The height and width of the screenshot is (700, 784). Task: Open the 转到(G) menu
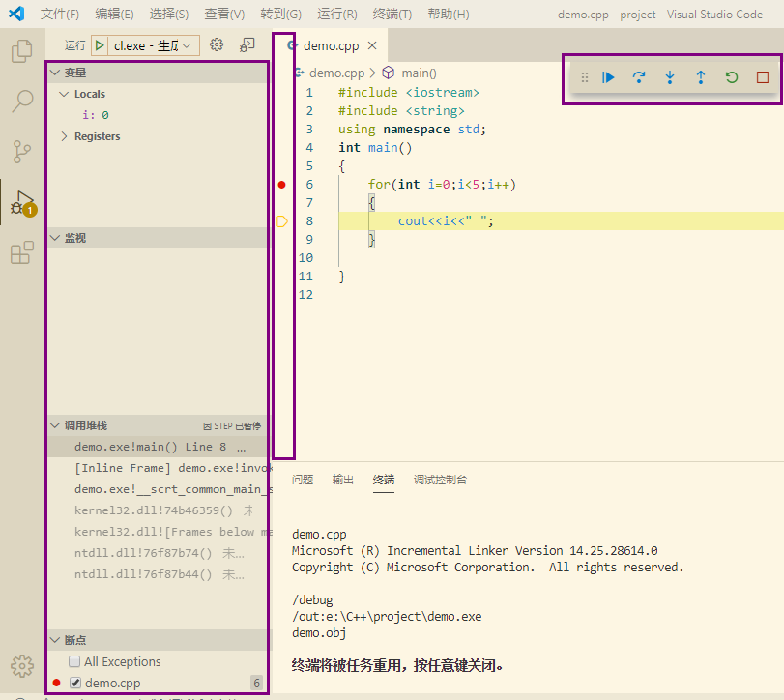[281, 14]
